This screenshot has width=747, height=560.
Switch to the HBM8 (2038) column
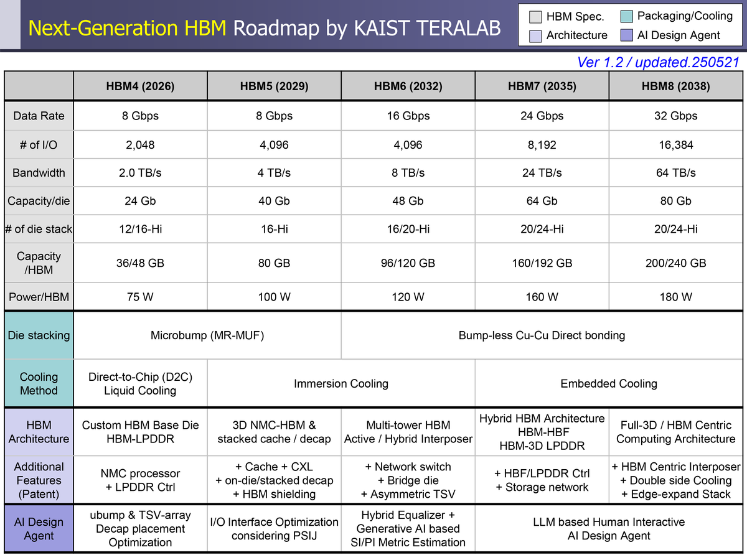click(675, 85)
